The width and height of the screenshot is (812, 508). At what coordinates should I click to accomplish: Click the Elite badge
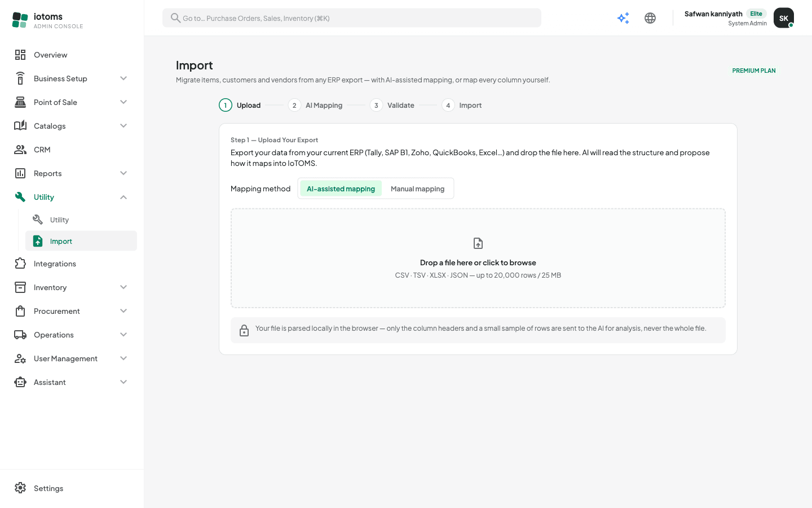pos(756,14)
